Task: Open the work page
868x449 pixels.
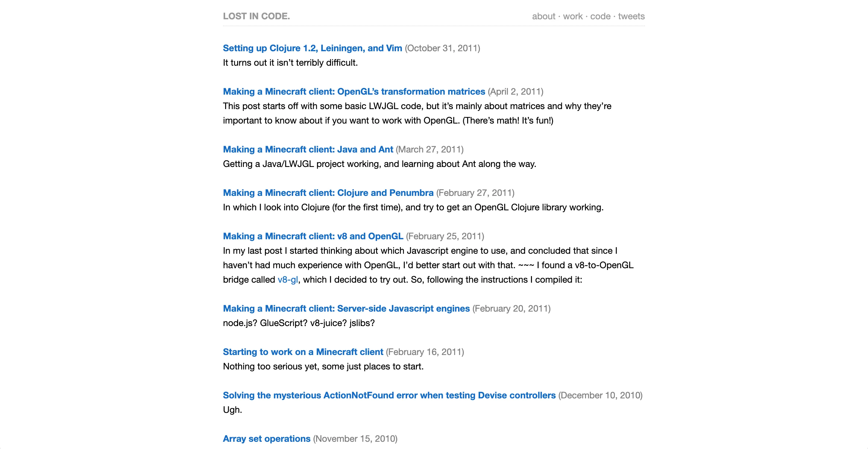Action: pyautogui.click(x=573, y=16)
